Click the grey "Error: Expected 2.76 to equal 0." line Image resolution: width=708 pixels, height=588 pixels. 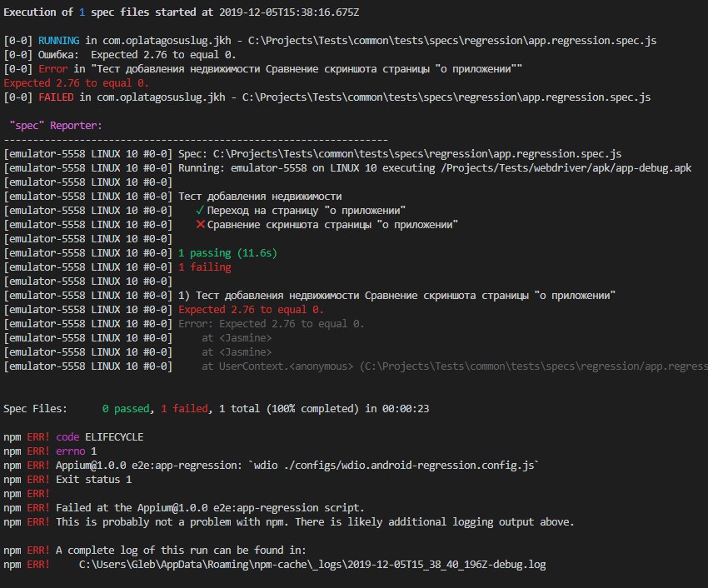[x=271, y=324]
